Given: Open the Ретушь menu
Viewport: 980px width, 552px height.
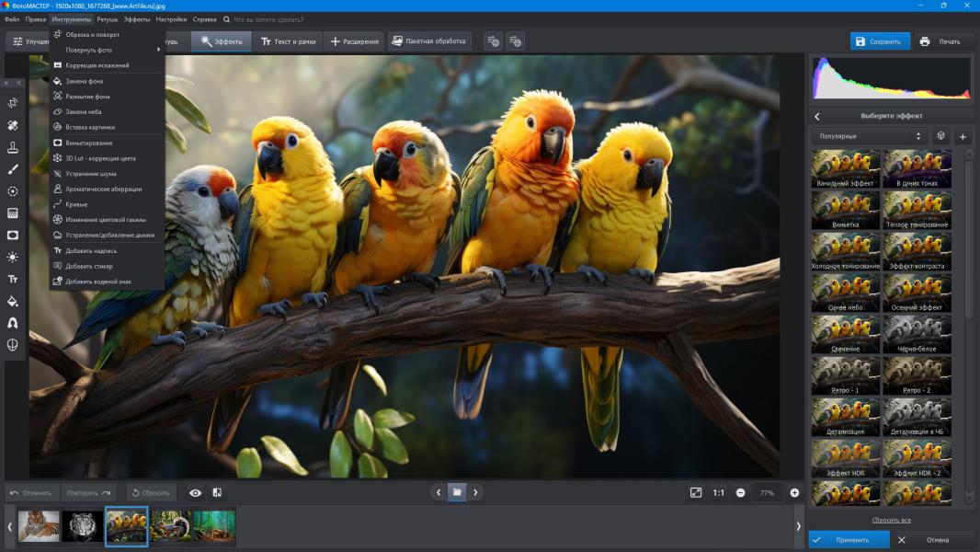Looking at the screenshot, I should click(107, 19).
